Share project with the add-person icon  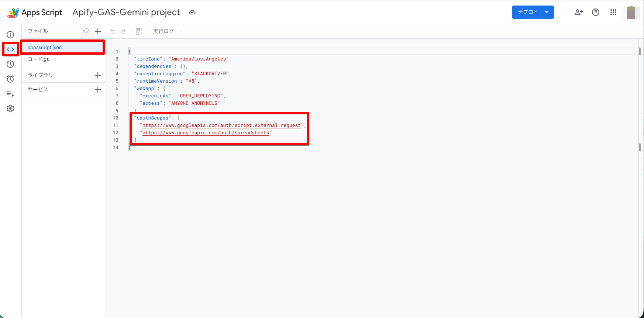(x=578, y=12)
